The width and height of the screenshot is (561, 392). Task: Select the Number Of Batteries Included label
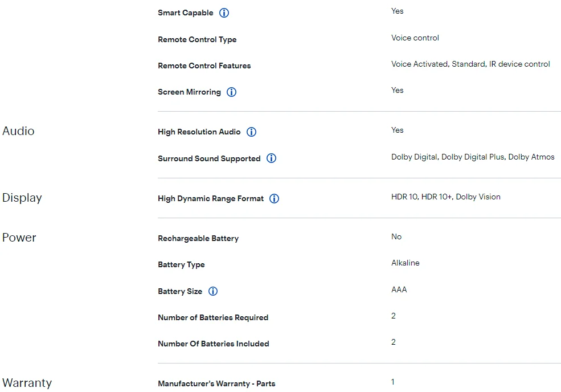click(213, 344)
